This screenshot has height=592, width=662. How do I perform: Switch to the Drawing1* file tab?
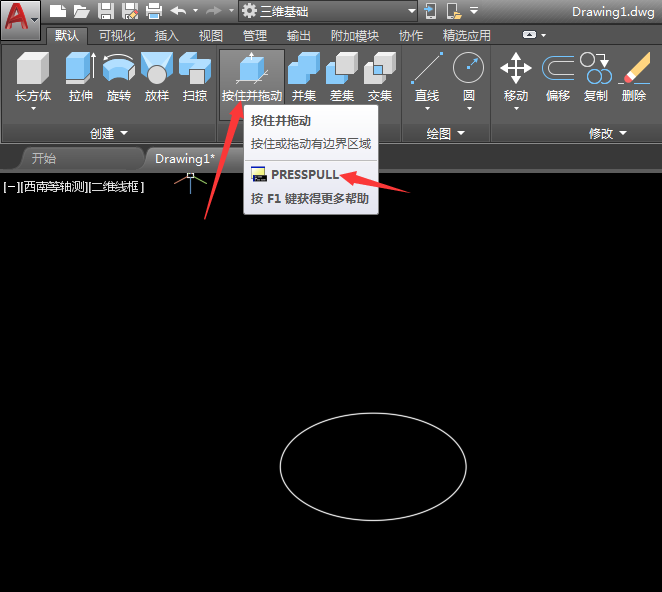(185, 159)
